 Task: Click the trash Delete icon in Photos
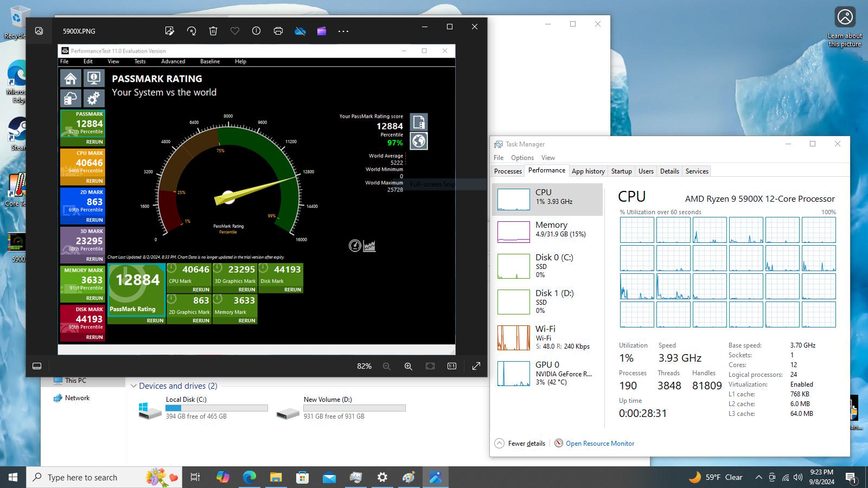[x=213, y=31]
